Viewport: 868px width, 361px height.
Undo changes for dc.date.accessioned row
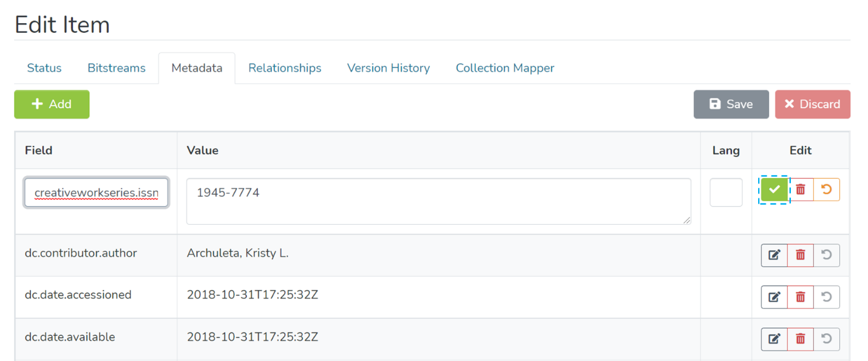coord(826,297)
